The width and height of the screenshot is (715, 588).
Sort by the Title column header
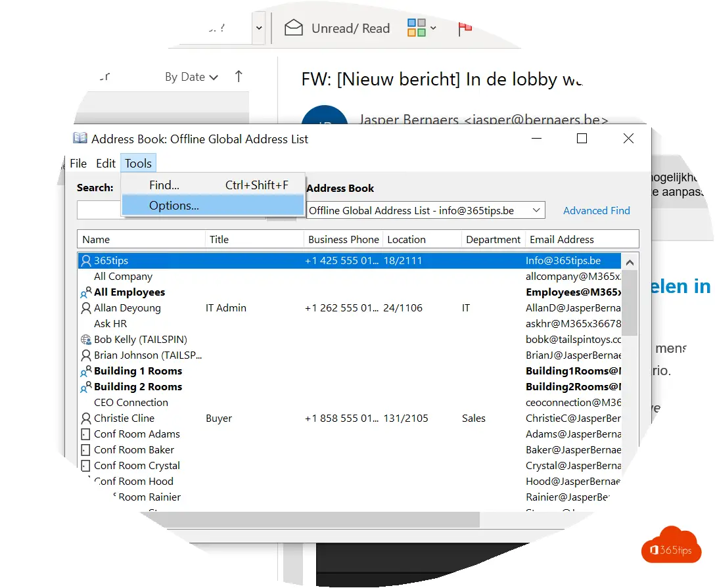point(254,239)
